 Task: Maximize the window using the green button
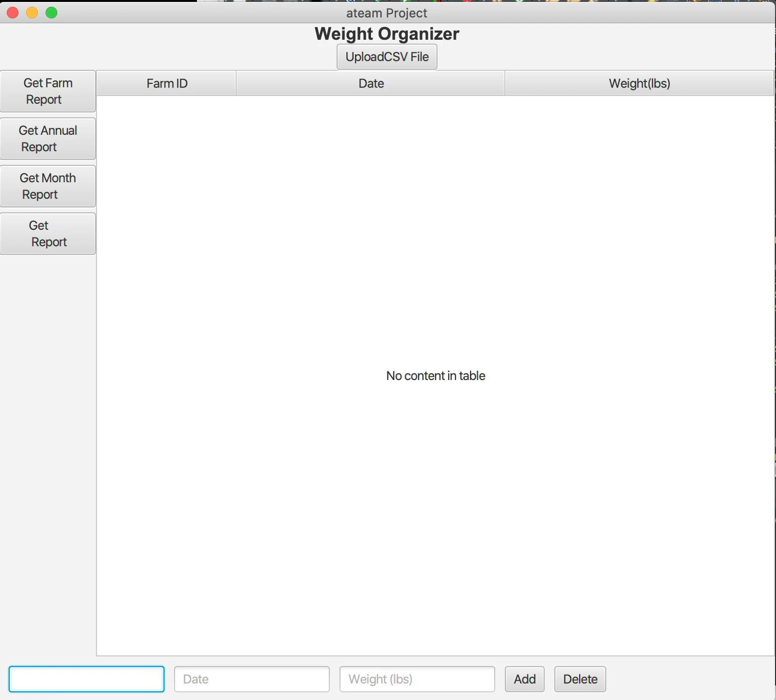(51, 13)
